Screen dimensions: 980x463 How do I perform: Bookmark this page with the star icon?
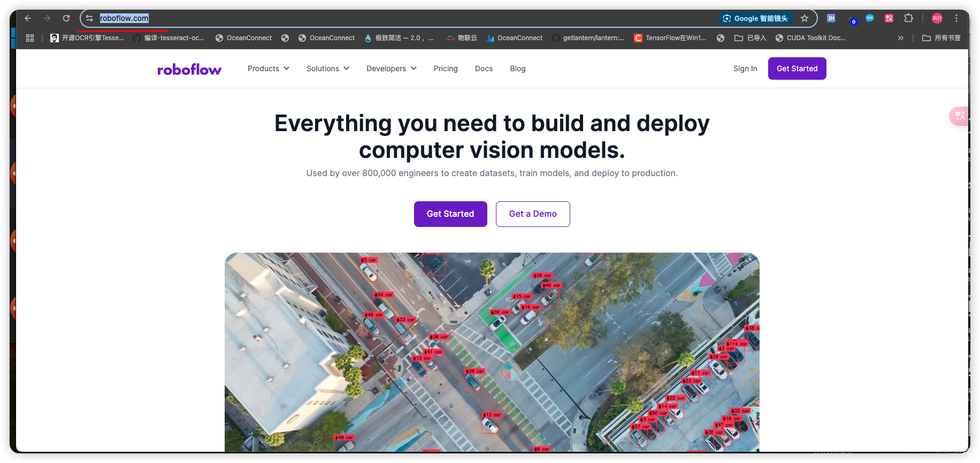pyautogui.click(x=805, y=18)
